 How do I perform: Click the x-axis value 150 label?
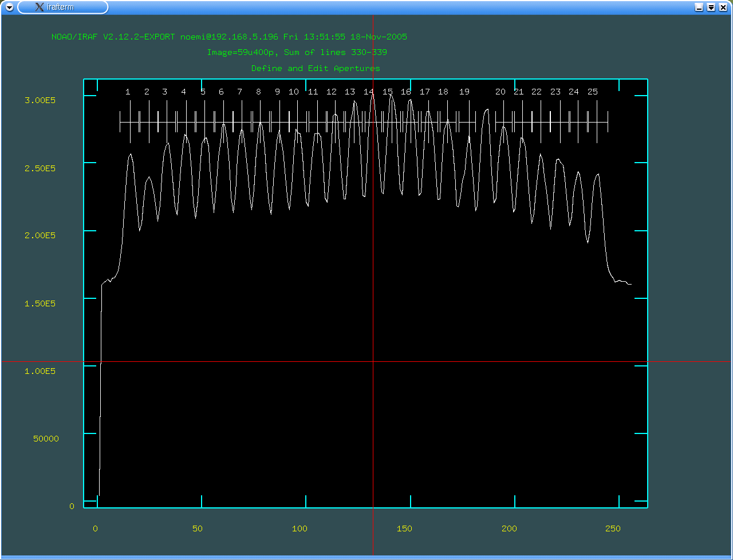pos(404,529)
